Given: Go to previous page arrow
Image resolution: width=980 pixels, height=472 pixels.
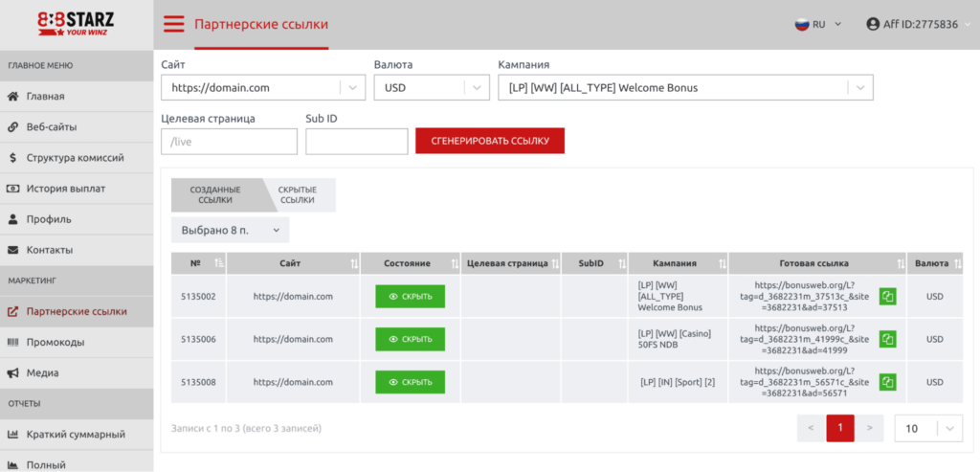Looking at the screenshot, I should 811,428.
